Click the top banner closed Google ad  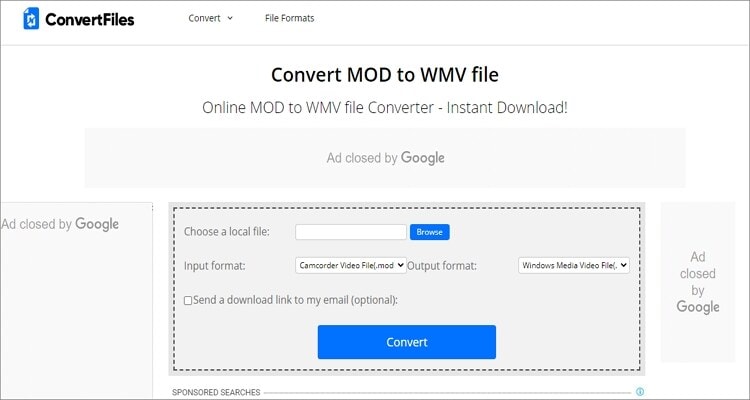pyautogui.click(x=385, y=158)
